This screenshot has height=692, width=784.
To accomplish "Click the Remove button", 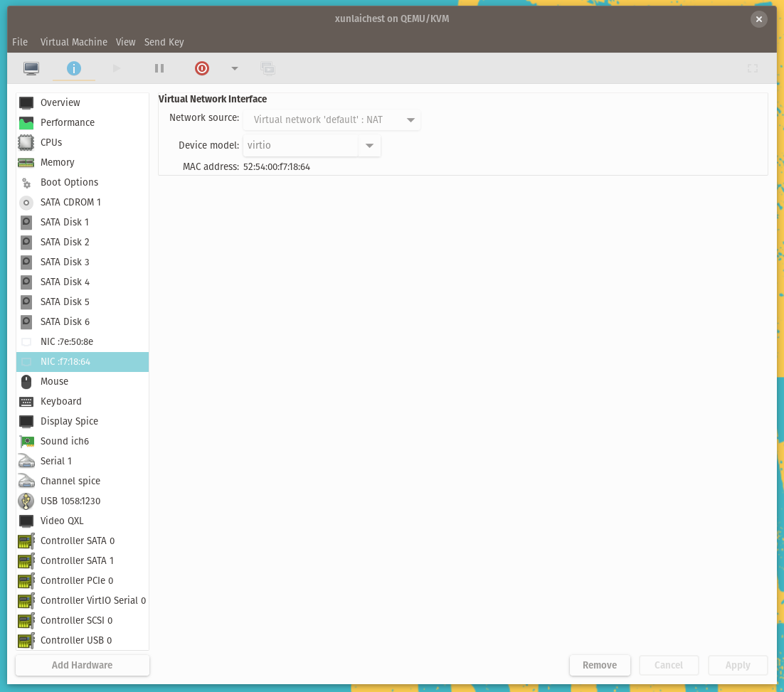I will [600, 665].
